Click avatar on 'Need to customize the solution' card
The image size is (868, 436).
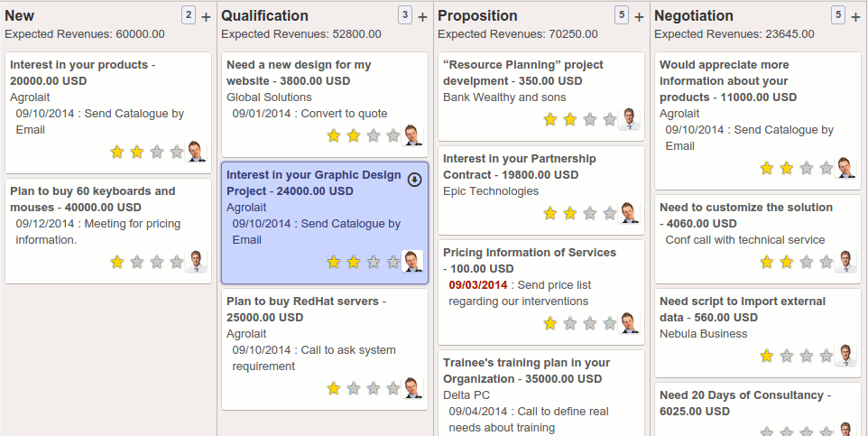coord(845,262)
